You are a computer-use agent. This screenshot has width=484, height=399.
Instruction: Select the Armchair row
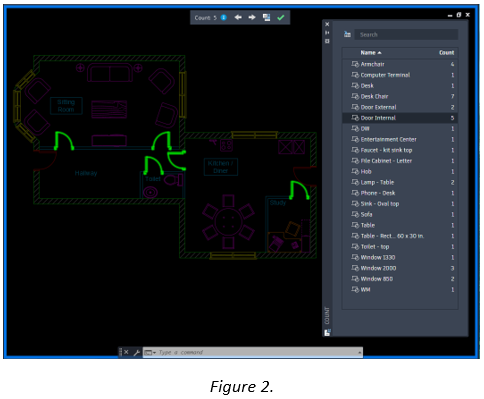click(400, 64)
